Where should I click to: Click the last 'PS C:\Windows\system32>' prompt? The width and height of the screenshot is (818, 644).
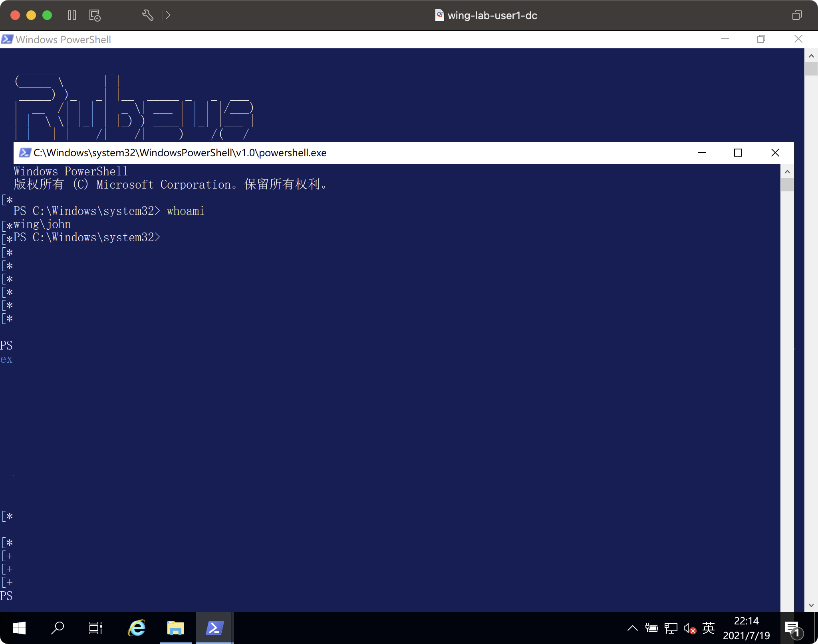click(87, 237)
